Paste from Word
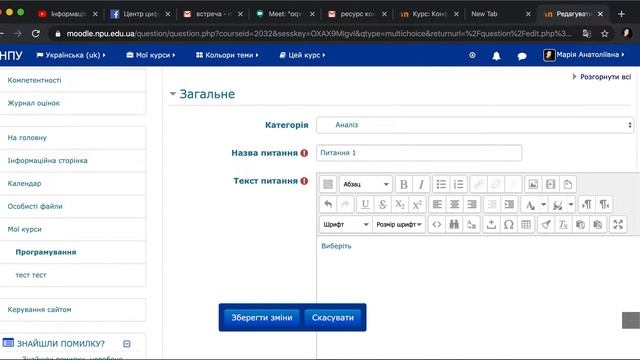The width and height of the screenshot is (640, 360). (x=598, y=224)
